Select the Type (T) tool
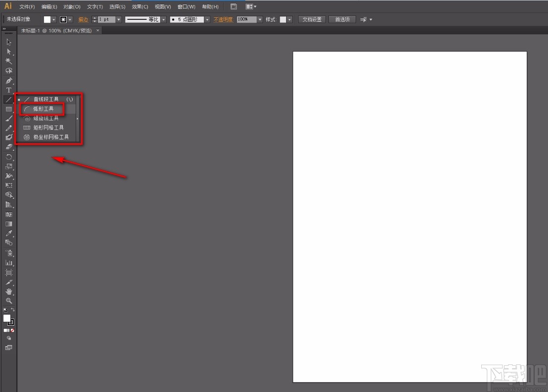548x392 pixels. tap(9, 90)
